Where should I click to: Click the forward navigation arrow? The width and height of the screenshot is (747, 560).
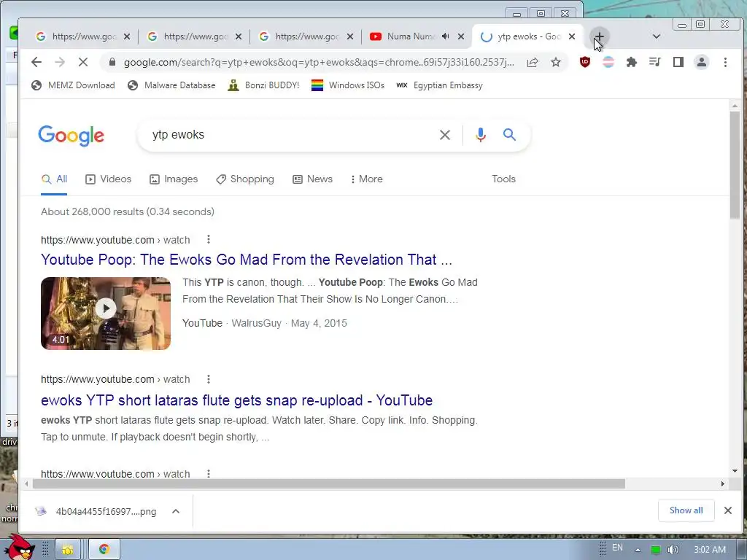pyautogui.click(x=60, y=62)
